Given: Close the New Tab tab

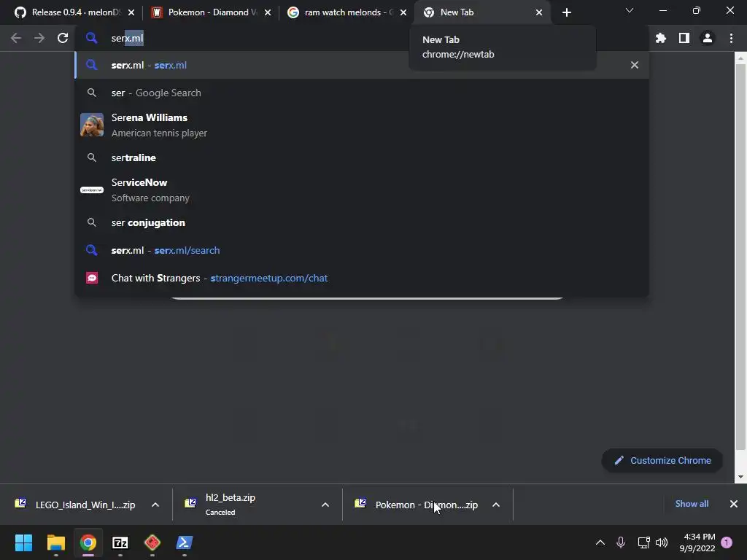Looking at the screenshot, I should pos(539,12).
